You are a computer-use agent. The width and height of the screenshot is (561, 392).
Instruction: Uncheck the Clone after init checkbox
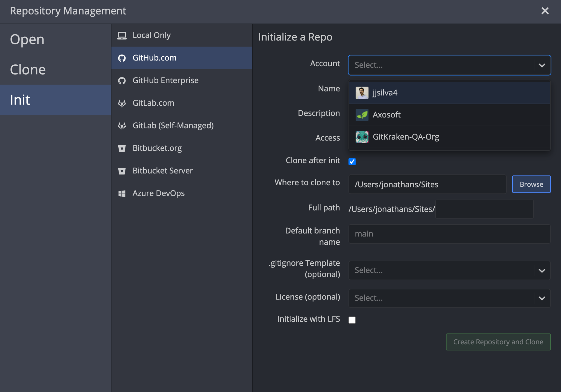352,162
